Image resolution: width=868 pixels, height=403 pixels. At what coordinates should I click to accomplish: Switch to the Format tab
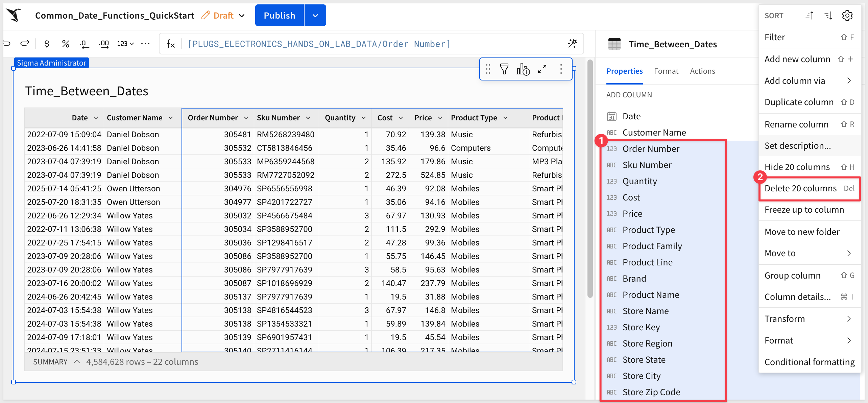(666, 71)
